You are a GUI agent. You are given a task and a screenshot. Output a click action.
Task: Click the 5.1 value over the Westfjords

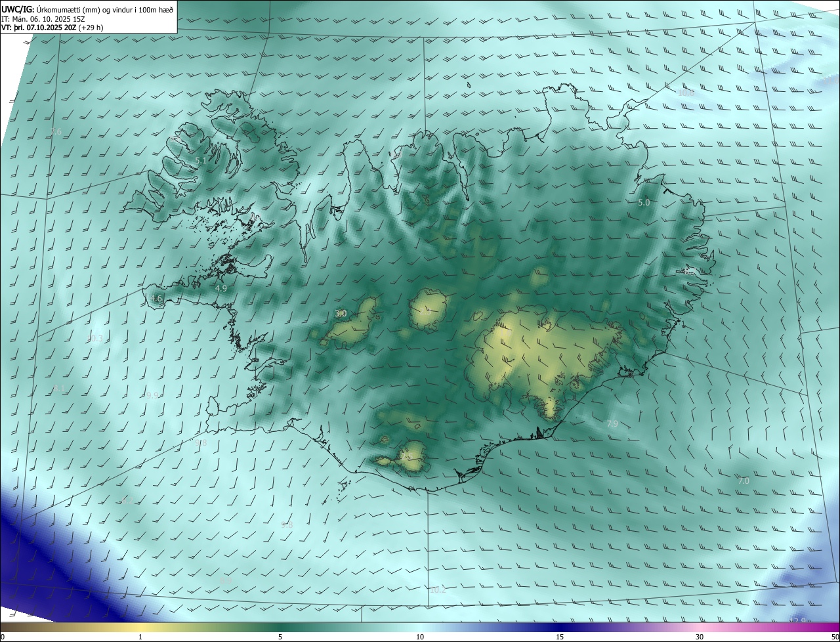pos(201,160)
